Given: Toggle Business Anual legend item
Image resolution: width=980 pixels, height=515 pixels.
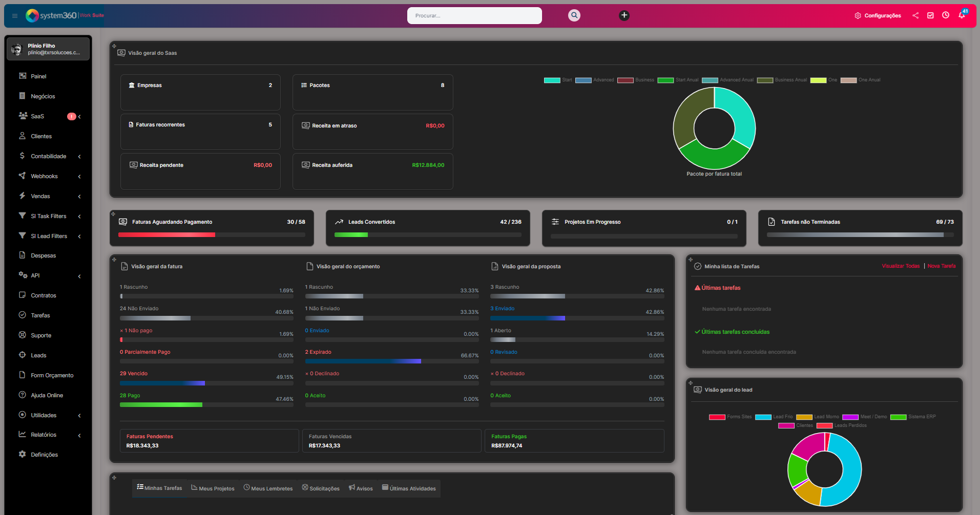Looking at the screenshot, I should click(782, 80).
